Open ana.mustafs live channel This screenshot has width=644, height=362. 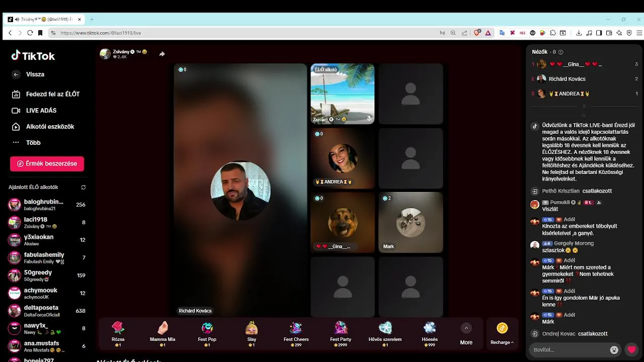[47, 346]
